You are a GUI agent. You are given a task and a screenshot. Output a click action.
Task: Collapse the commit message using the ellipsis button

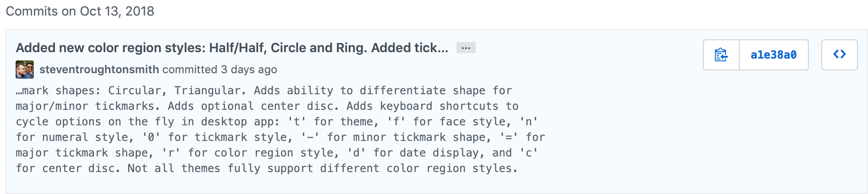pos(466,48)
